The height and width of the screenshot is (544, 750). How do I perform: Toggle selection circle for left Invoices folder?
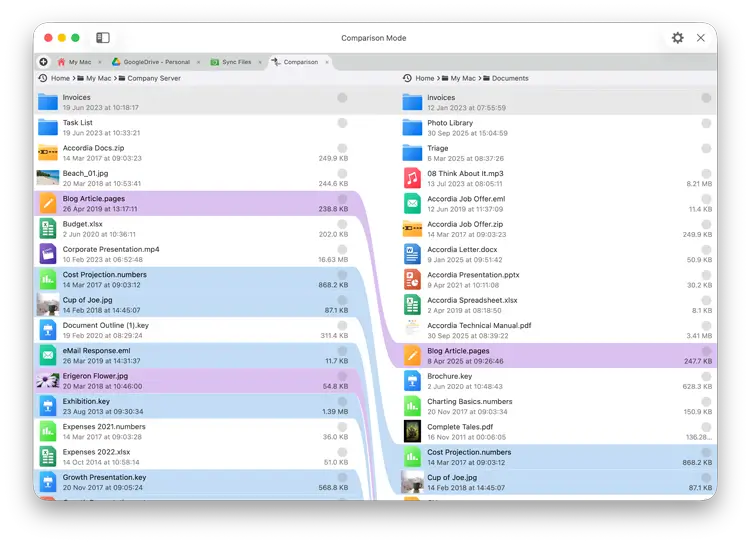tap(342, 98)
